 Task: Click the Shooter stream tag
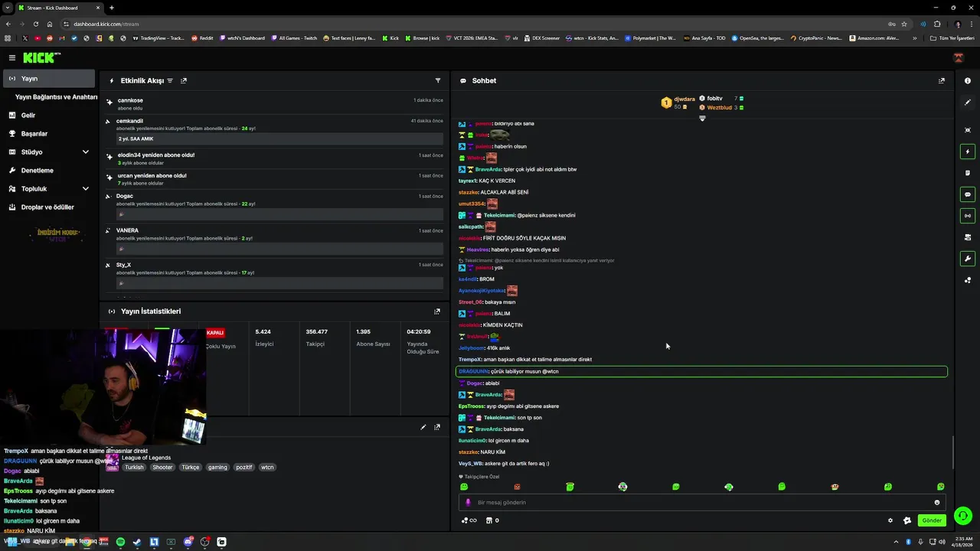tap(162, 467)
